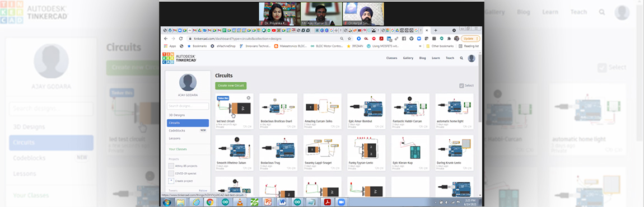The height and width of the screenshot is (207, 644).
Task: Open the Learn menu item
Action: pyautogui.click(x=436, y=58)
